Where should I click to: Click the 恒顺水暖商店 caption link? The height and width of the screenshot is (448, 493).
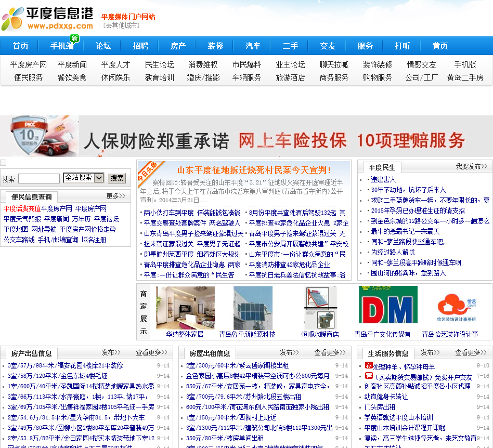(x=320, y=334)
